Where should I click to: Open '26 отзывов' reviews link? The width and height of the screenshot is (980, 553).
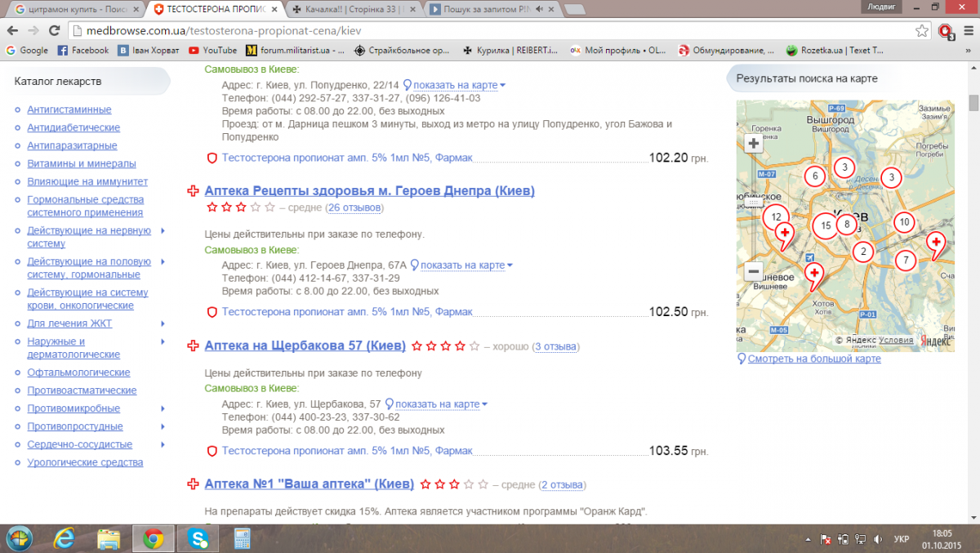tap(354, 207)
